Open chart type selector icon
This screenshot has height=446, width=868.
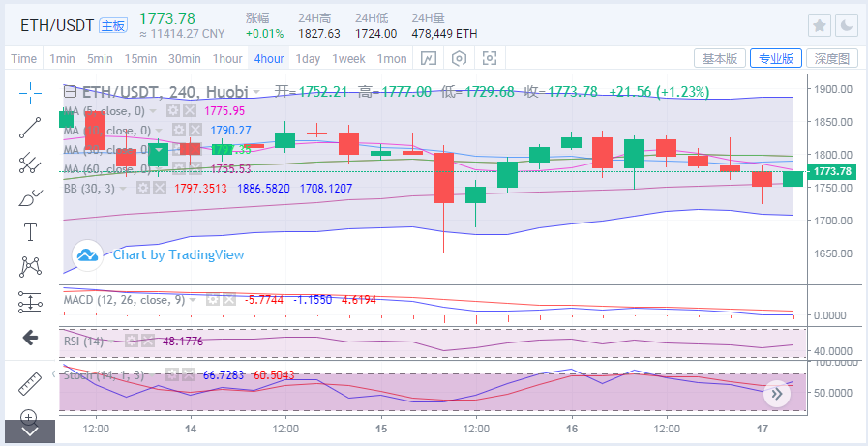click(x=429, y=58)
